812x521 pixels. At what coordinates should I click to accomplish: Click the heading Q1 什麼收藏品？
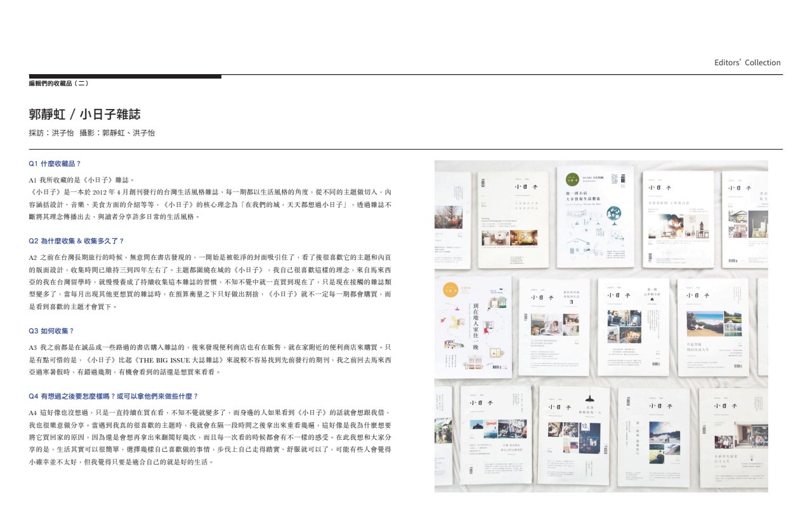point(55,164)
